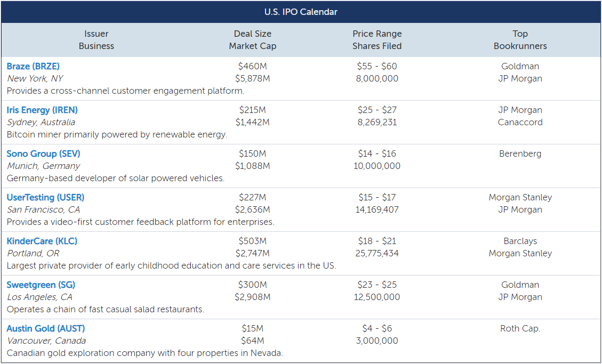602x364 pixels.
Task: Select the $5,878M market cap value
Action: click(x=253, y=79)
